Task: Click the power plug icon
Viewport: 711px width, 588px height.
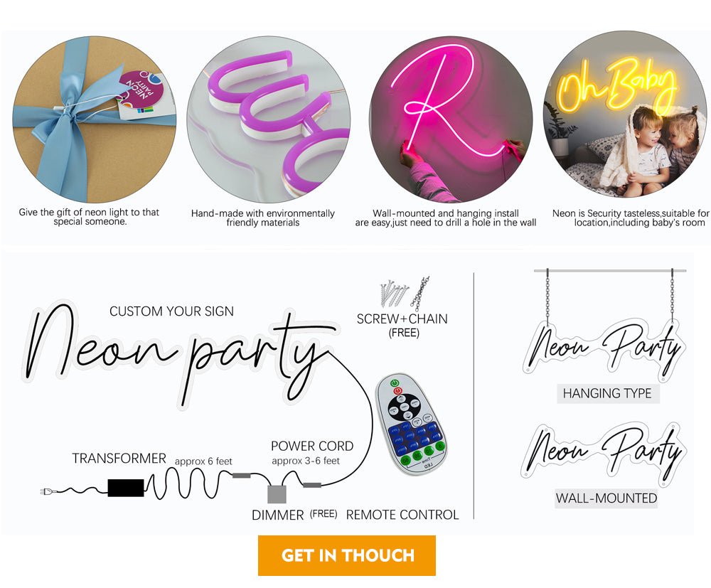Action: (x=48, y=491)
